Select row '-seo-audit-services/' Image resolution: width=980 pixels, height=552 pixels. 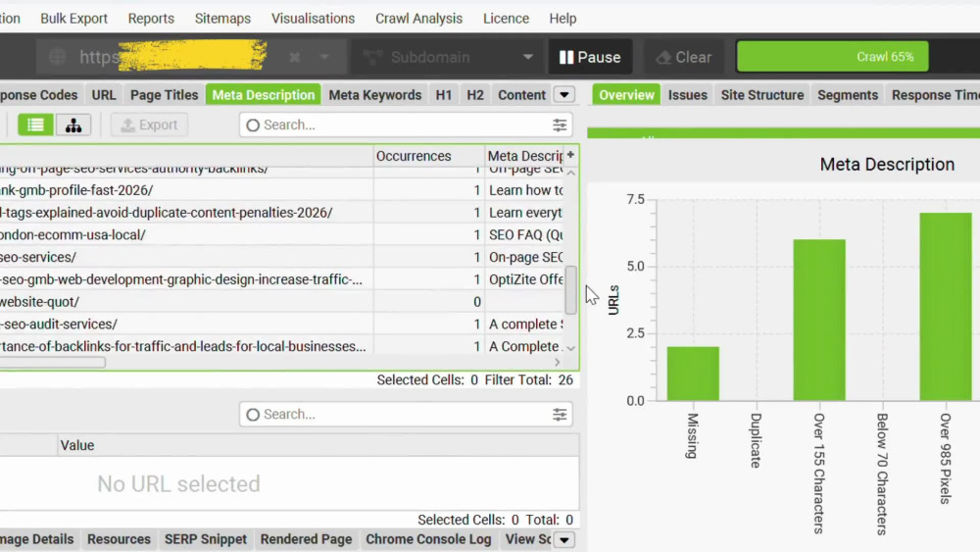tap(281, 325)
